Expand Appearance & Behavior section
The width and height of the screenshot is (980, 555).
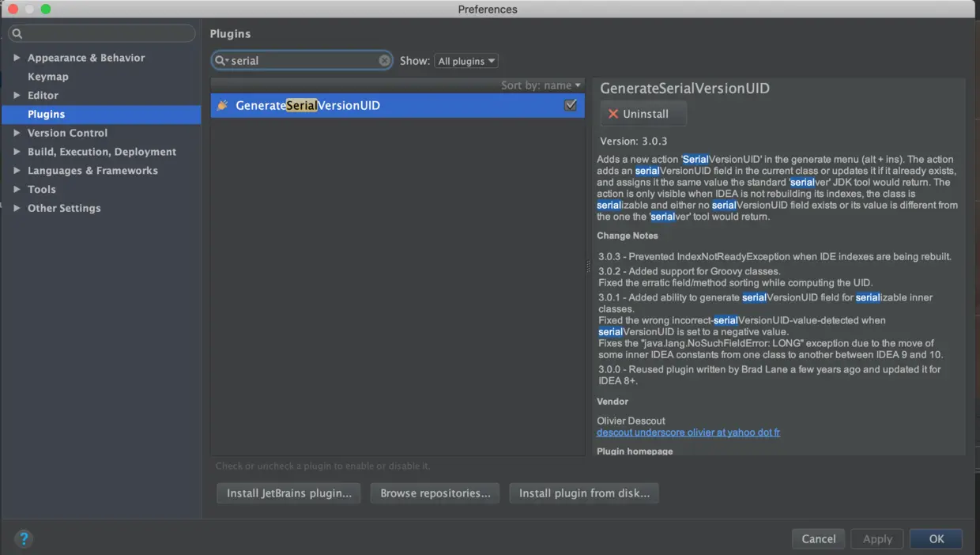pos(17,58)
